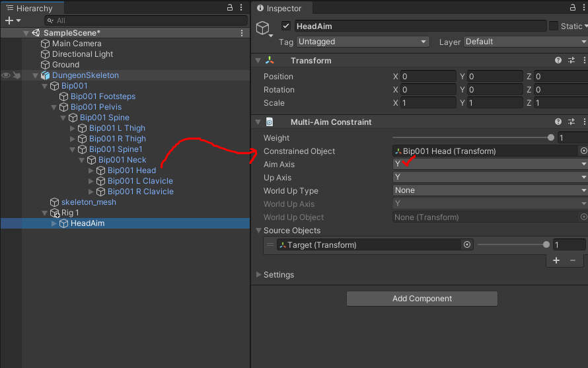Remove source object with minus
The height and width of the screenshot is (368, 588).
coord(573,260)
